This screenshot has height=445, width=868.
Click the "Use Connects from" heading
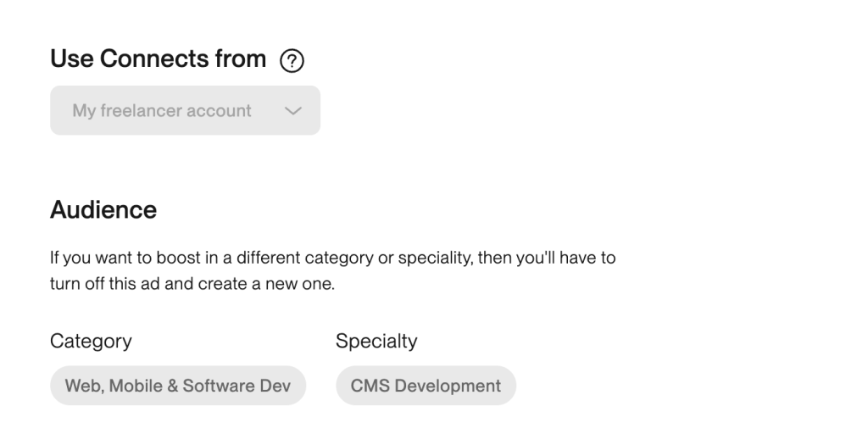click(x=158, y=59)
